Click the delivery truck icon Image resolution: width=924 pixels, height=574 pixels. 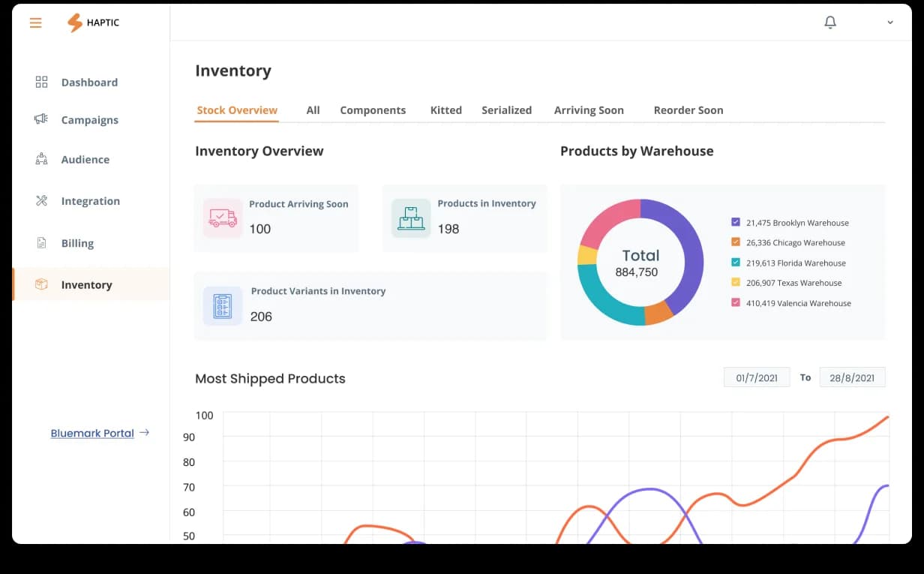pyautogui.click(x=223, y=218)
